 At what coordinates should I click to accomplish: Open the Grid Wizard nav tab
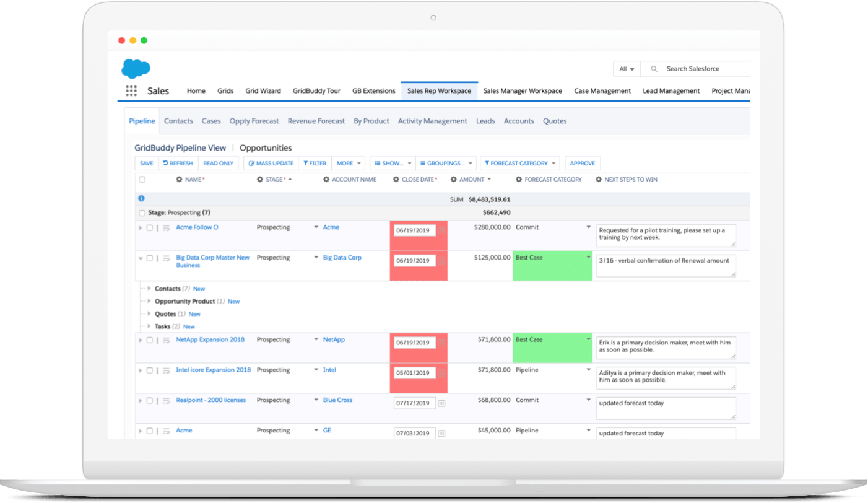[263, 91]
